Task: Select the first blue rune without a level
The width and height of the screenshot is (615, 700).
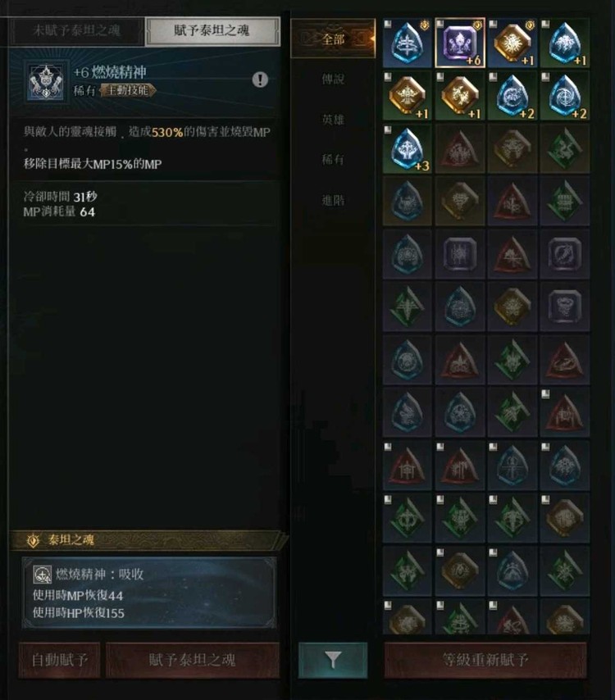Action: click(x=408, y=43)
